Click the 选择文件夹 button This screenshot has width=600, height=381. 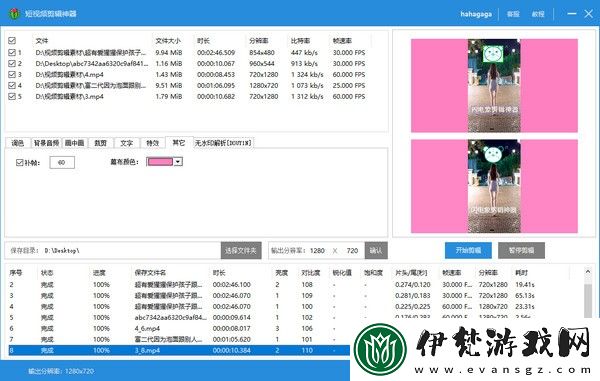click(x=241, y=251)
